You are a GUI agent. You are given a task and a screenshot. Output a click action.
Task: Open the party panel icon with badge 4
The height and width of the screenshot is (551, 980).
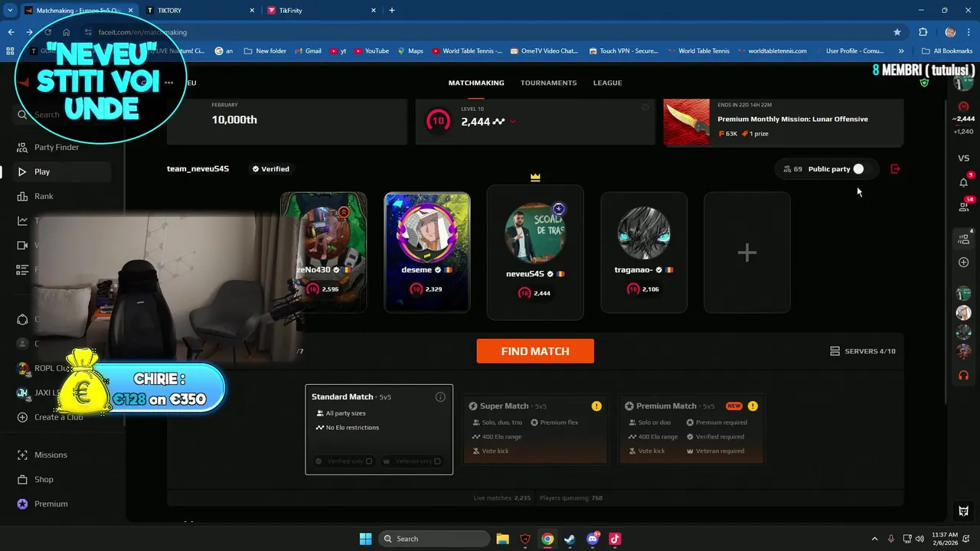(x=964, y=239)
